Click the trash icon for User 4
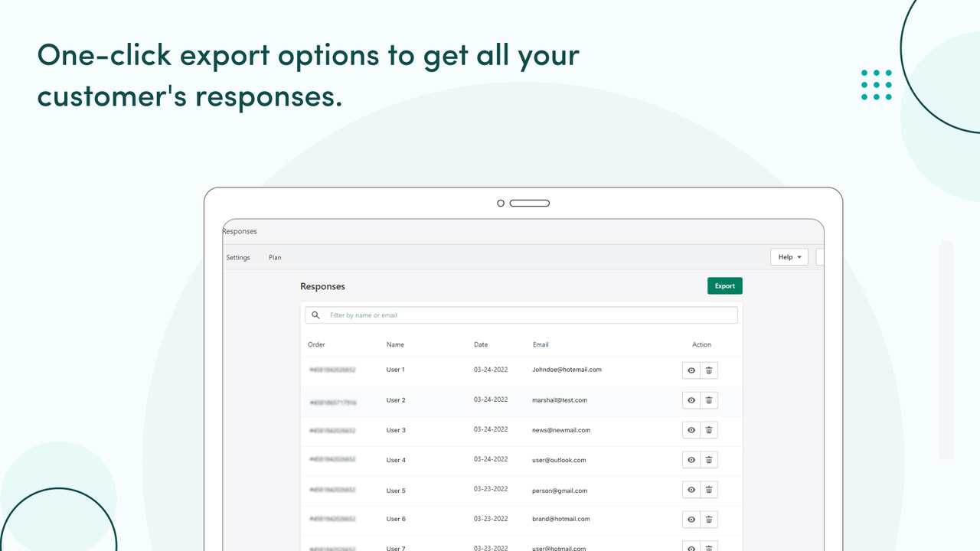Screen dimensions: 980x551 [709, 459]
